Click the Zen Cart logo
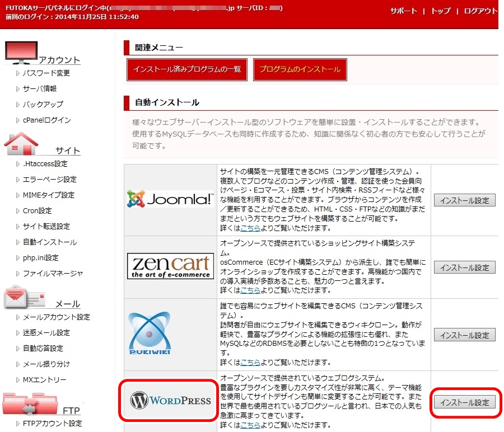The image size is (504, 432). (170, 266)
